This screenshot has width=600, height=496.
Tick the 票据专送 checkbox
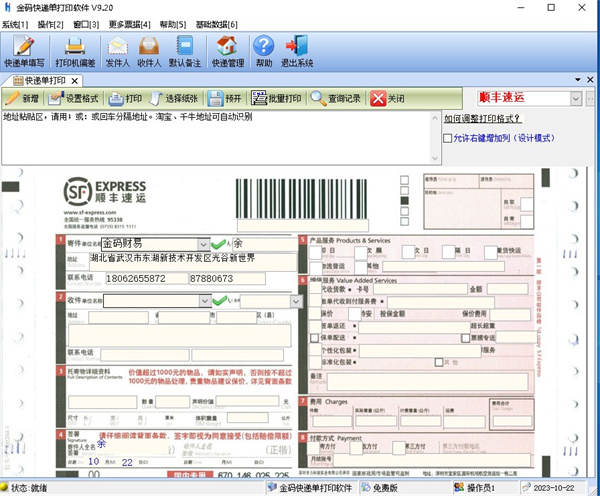pos(465,338)
